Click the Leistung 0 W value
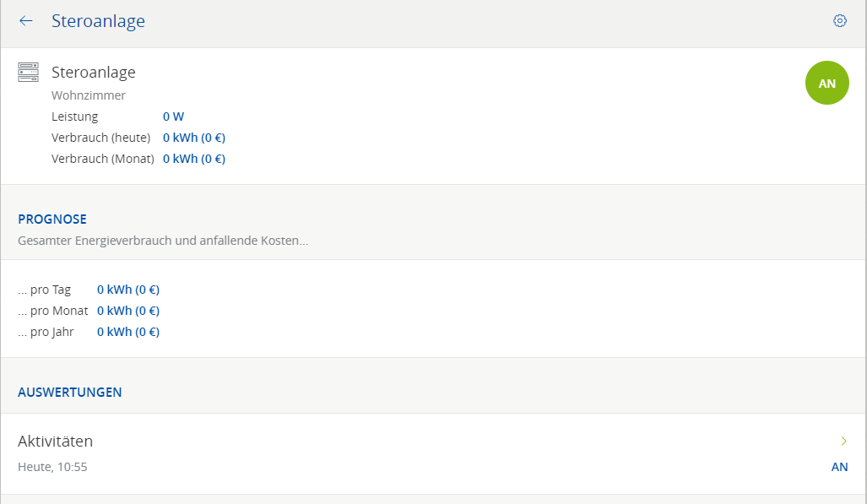The height and width of the screenshot is (504, 867). pyautogui.click(x=173, y=117)
